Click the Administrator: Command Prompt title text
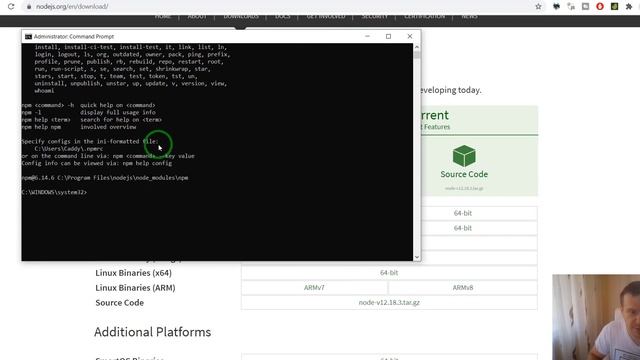The height and width of the screenshot is (360, 640). (74, 36)
